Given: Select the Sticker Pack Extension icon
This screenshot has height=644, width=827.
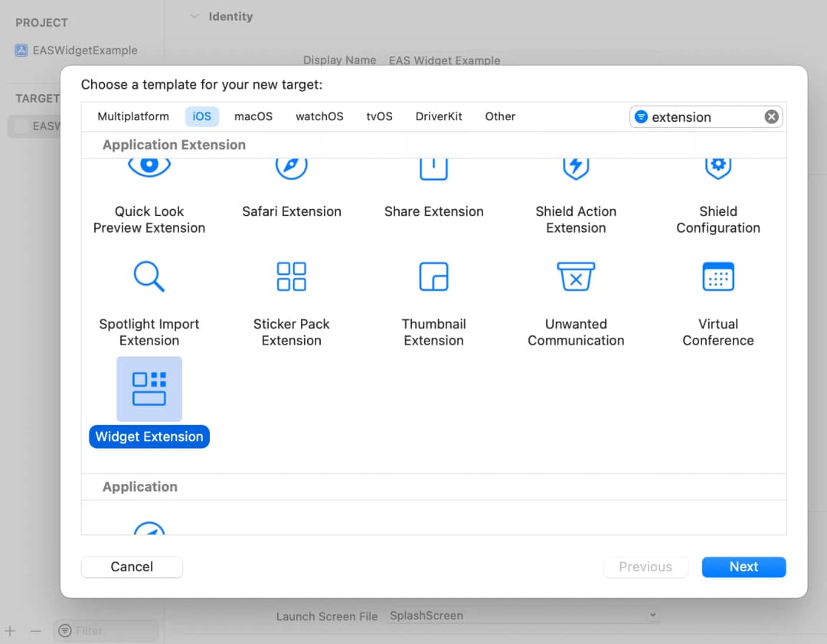Looking at the screenshot, I should click(292, 276).
